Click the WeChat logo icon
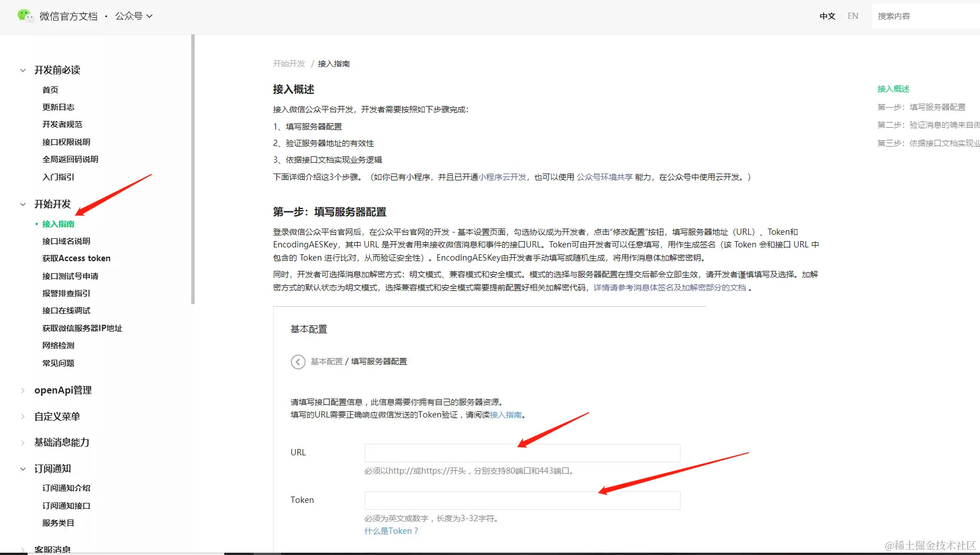This screenshot has height=555, width=980. (25, 15)
